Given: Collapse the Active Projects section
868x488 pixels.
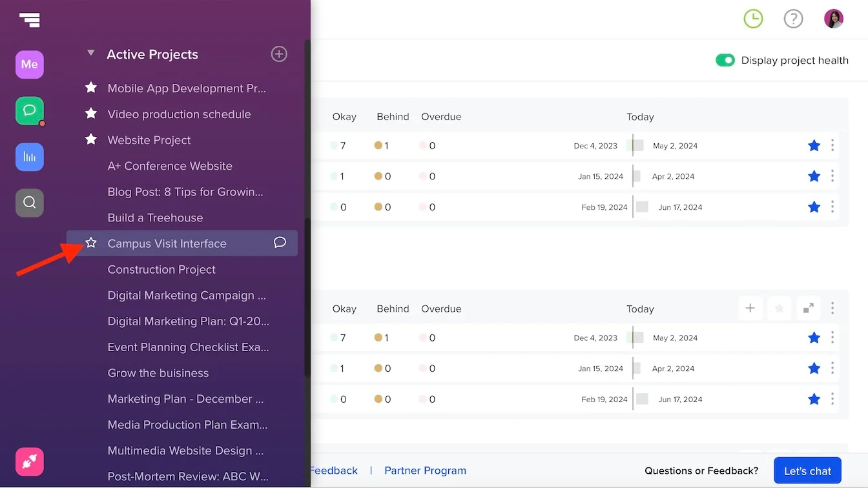Looking at the screenshot, I should pyautogui.click(x=90, y=53).
